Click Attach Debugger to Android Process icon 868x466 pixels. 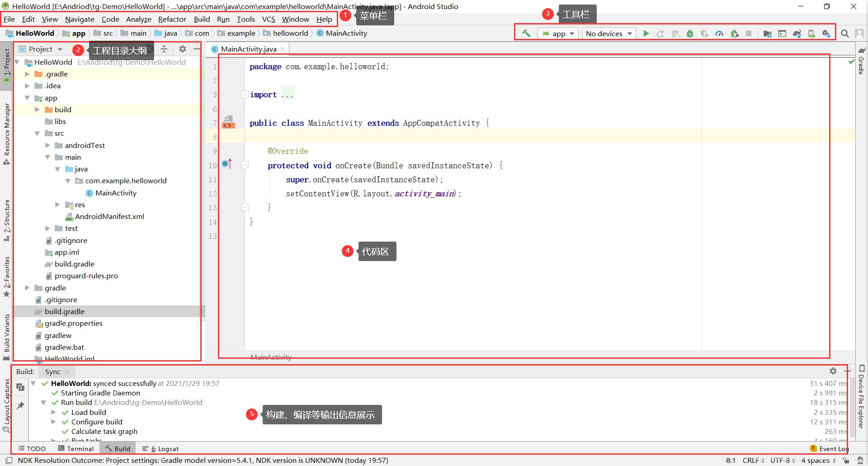735,33
